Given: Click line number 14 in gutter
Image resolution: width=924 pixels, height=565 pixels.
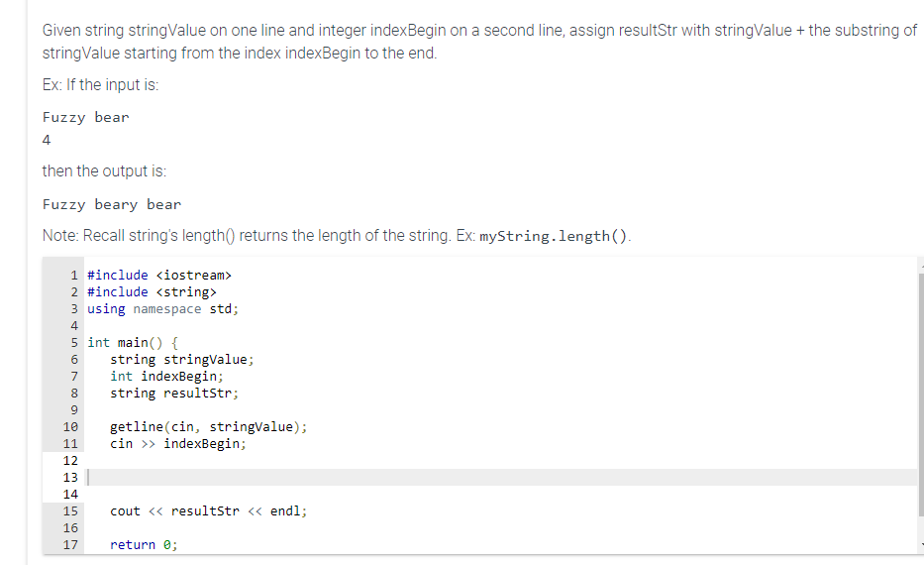Looking at the screenshot, I should click(x=70, y=495).
